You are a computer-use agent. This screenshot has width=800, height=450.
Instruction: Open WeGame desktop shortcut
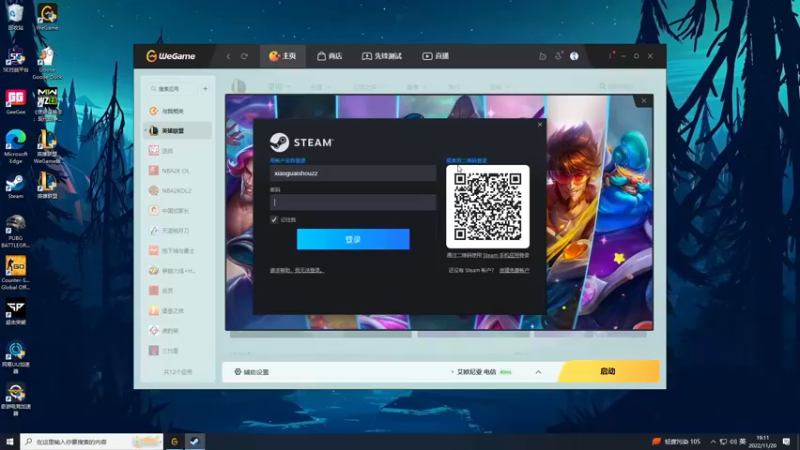(47, 16)
